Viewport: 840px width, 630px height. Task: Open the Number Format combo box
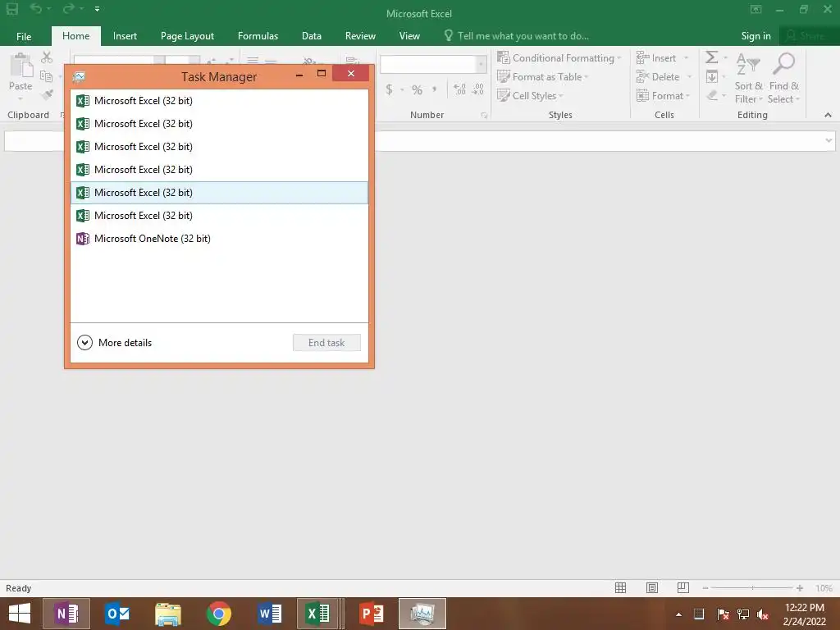tap(433, 64)
